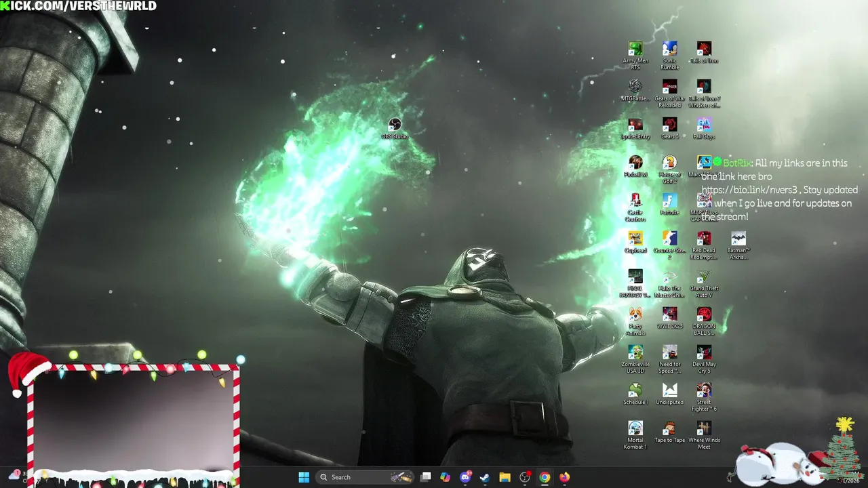Click the WWE 2K25 desktop icon
Image resolution: width=868 pixels, height=488 pixels.
click(669, 318)
